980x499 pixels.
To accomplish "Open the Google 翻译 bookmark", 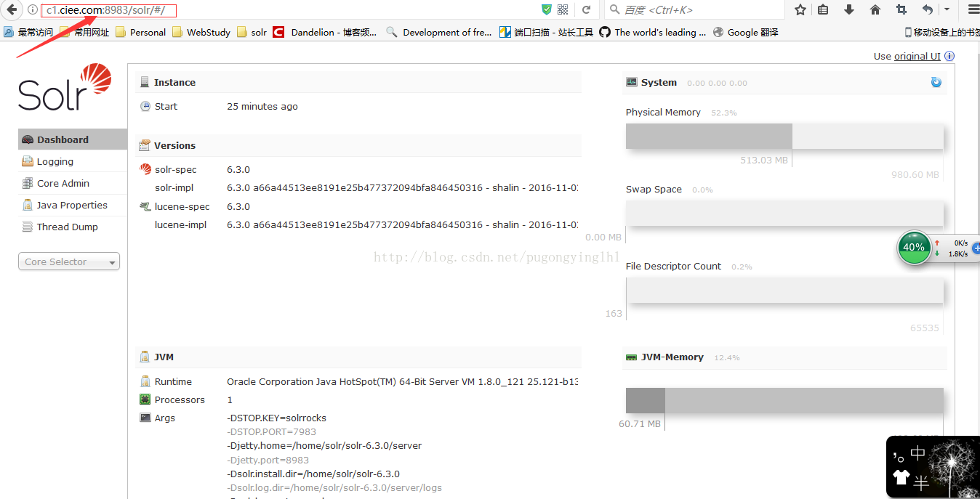I will click(746, 32).
